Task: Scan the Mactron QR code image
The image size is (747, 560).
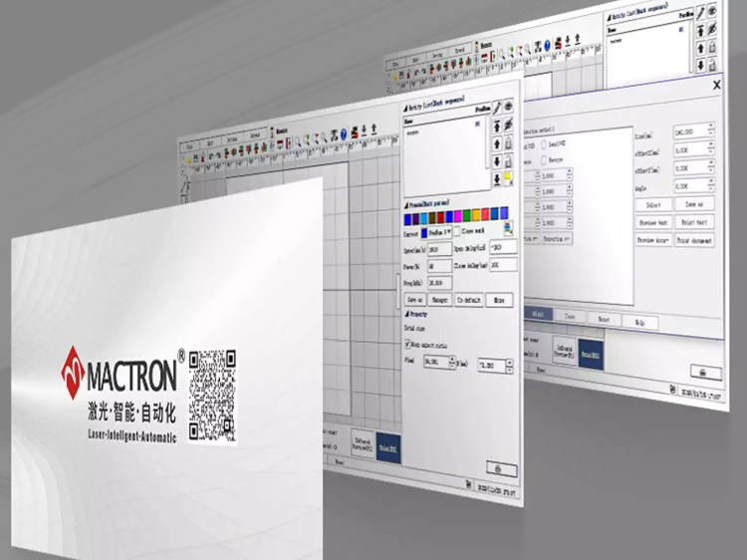Action: (212, 396)
